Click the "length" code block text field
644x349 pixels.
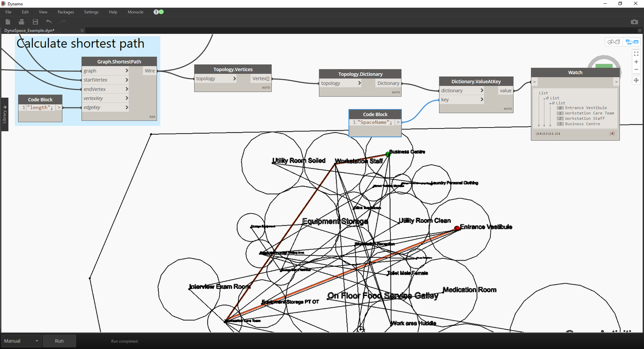point(40,108)
